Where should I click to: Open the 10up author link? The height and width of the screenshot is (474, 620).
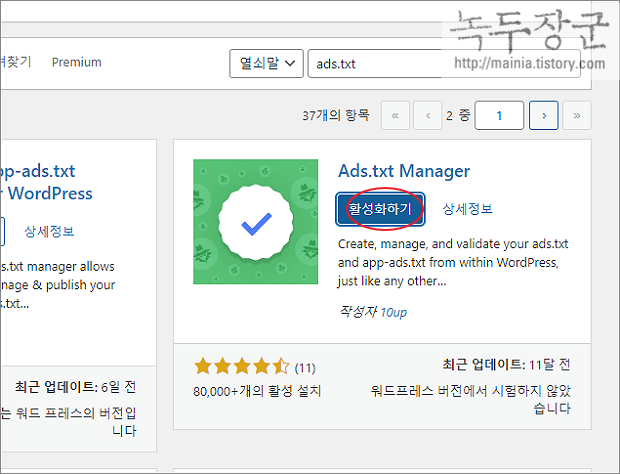coord(393,312)
